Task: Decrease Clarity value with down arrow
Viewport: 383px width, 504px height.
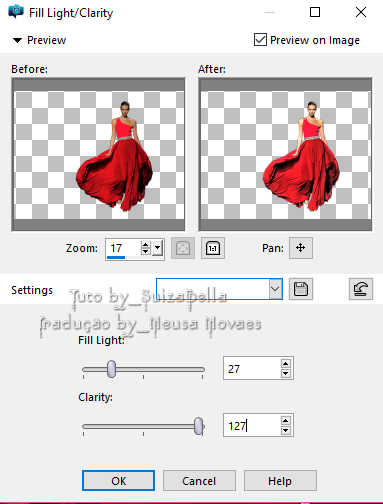Action: tap(285, 430)
